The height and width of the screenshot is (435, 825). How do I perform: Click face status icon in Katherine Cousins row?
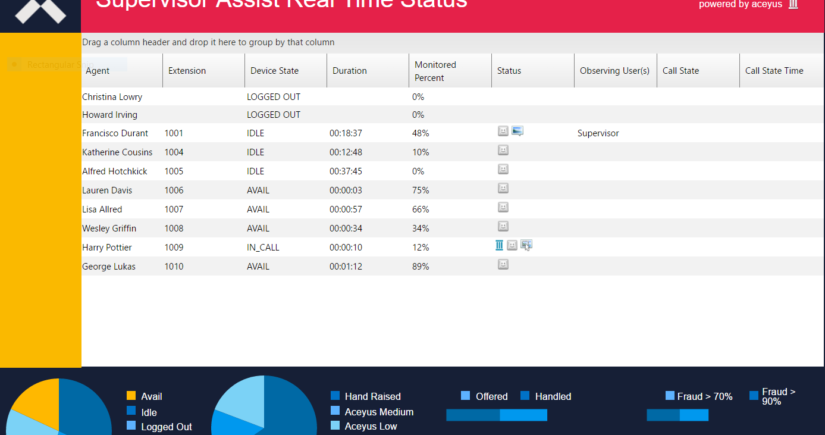point(503,150)
